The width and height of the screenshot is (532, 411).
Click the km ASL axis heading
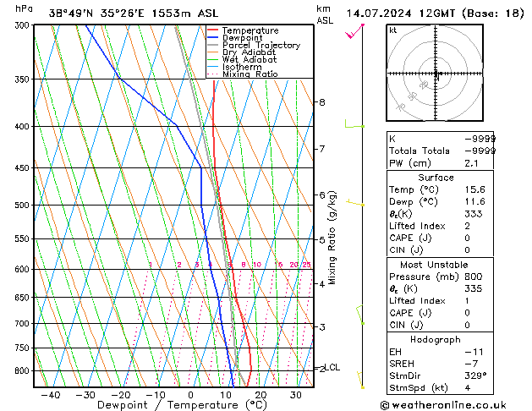point(325,14)
